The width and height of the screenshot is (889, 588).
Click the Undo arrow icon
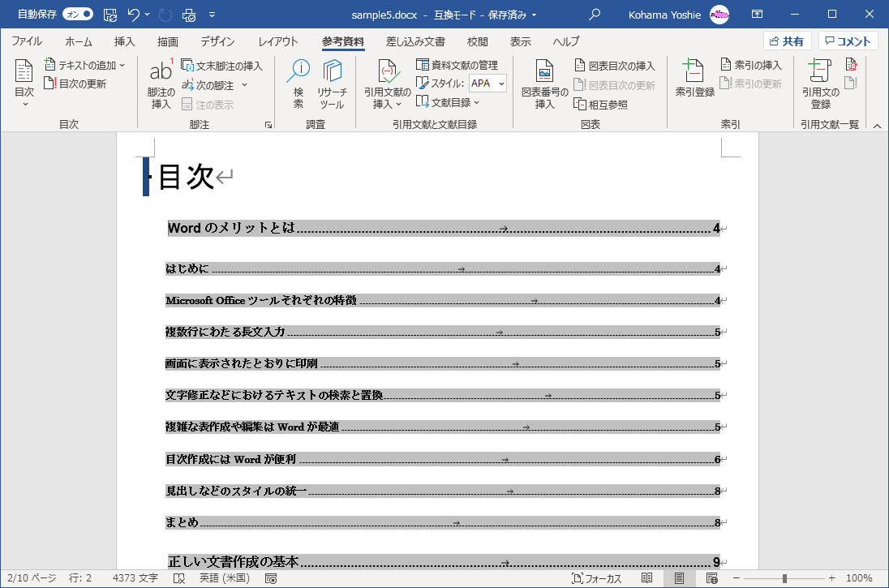click(133, 15)
